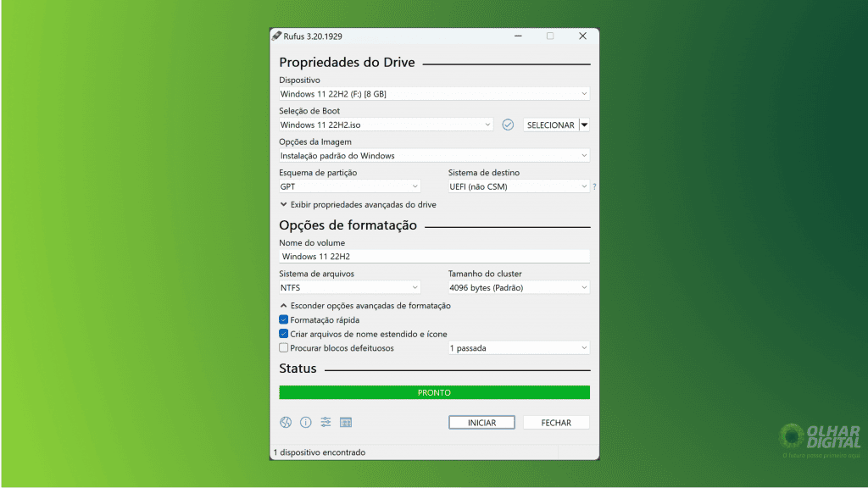Open the Sistema de destino dropdown
Screen dimensions: 868x488
[519, 186]
